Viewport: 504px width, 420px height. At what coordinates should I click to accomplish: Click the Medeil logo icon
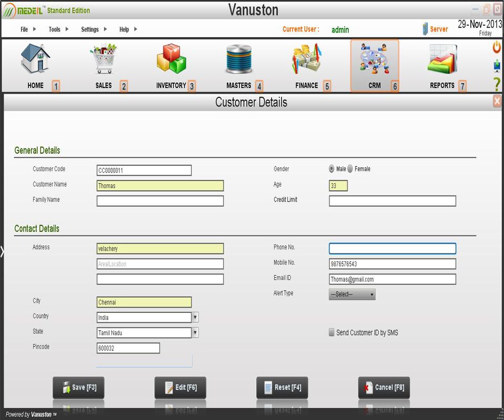coord(9,10)
